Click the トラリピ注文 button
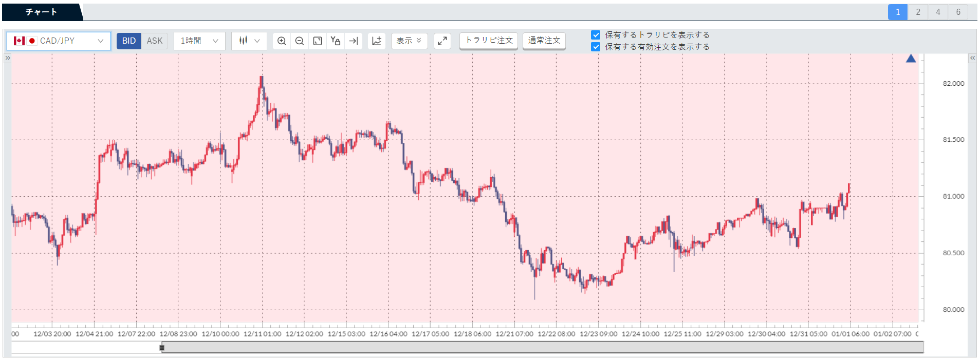The height and width of the screenshot is (358, 980). point(489,41)
